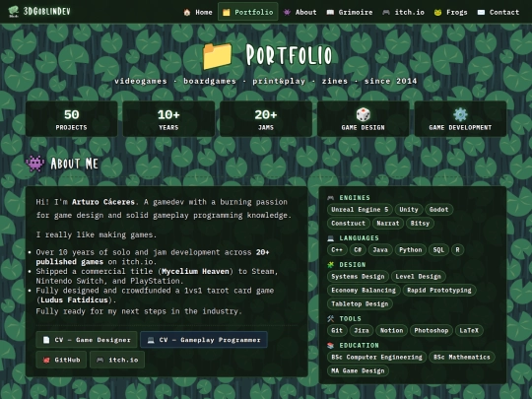Viewport: 532px width, 399px height.
Task: Click the 3DGoblinDev frog logo icon
Action: click(14, 11)
